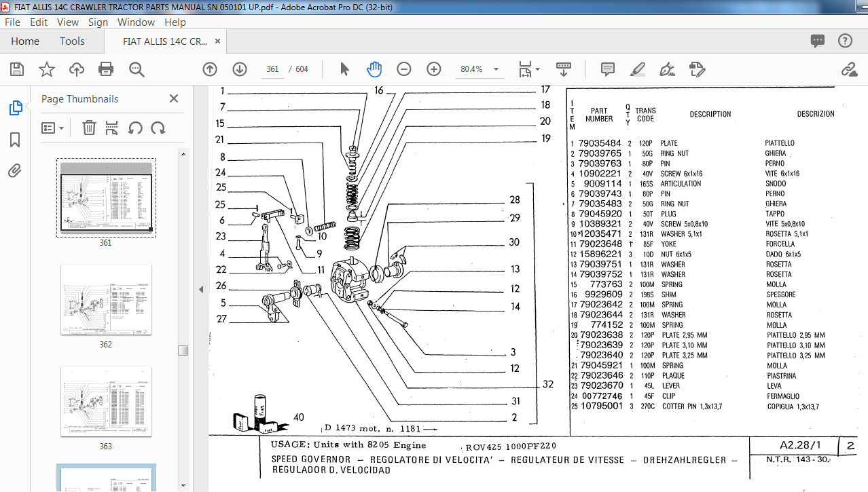Open the Bookmarks sidebar panel
The width and height of the screenshot is (868, 492).
coord(15,140)
